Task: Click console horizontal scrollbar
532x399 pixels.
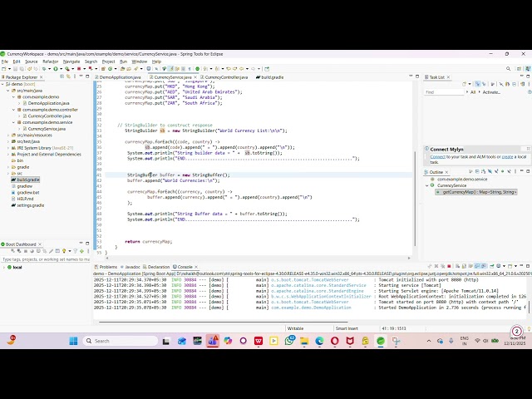Action: point(223,322)
